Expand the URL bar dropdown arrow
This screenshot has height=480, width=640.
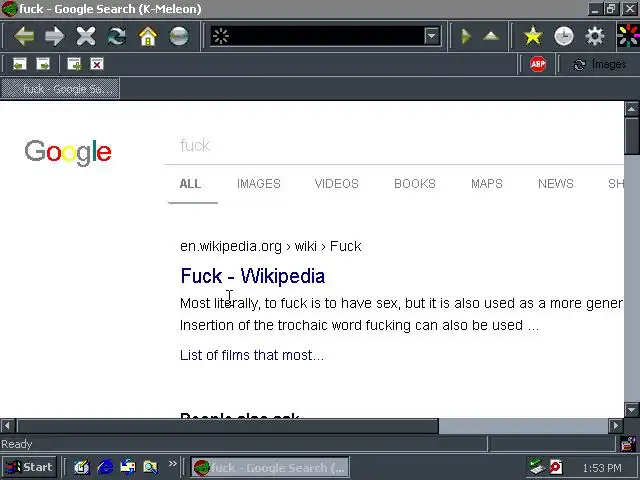pyautogui.click(x=431, y=36)
